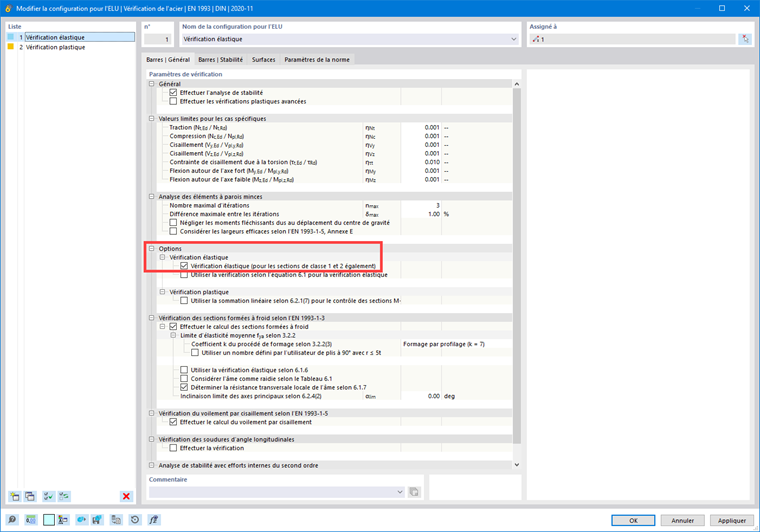
Task: Toggle 'Effectuer l'analyse de stabilité' checkbox
Action: pyautogui.click(x=173, y=93)
